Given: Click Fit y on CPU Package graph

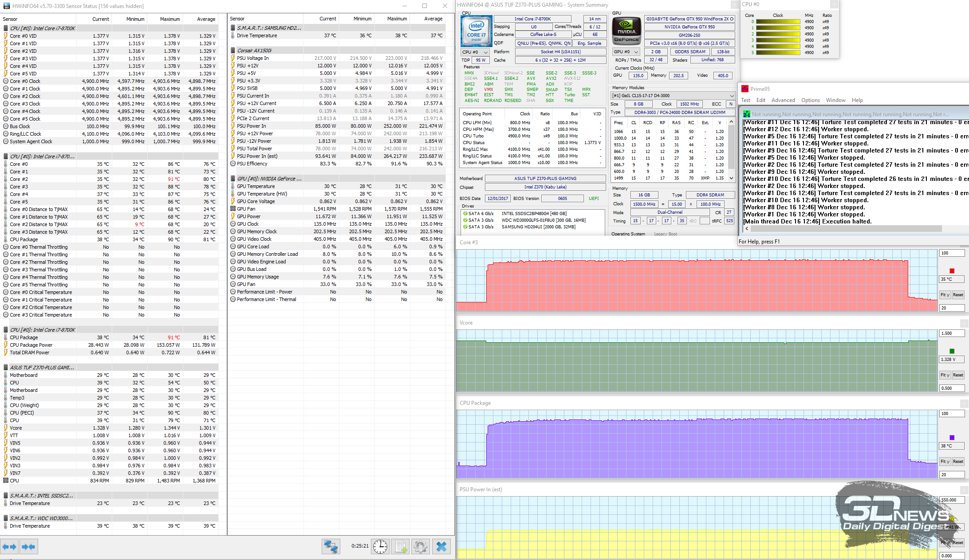Looking at the screenshot, I should click(945, 462).
